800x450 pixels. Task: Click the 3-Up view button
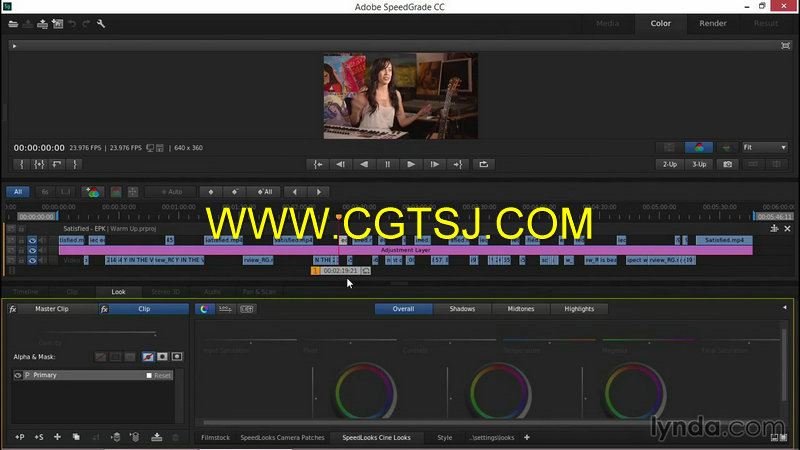pyautogui.click(x=699, y=164)
